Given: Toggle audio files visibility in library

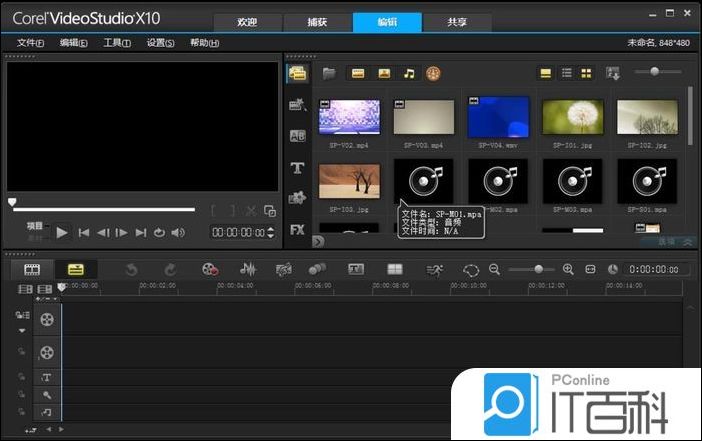Looking at the screenshot, I should (x=408, y=73).
